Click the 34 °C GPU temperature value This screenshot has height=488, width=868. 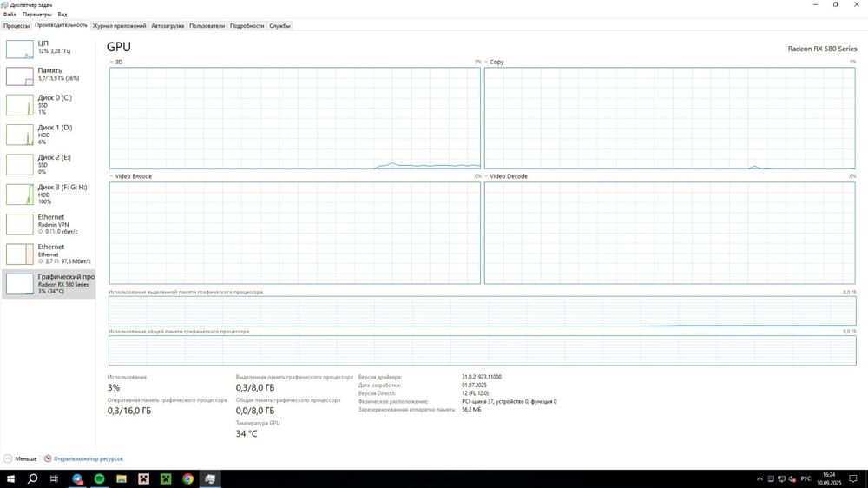coord(247,433)
